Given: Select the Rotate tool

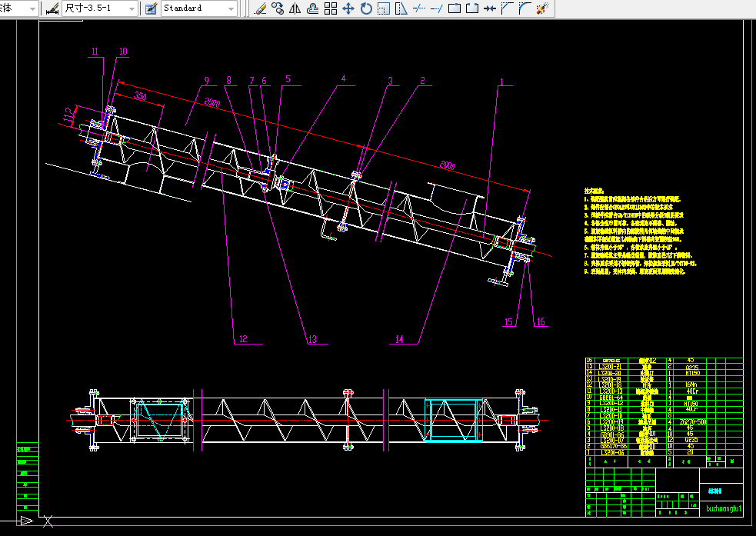Looking at the screenshot, I should pyautogui.click(x=365, y=8).
